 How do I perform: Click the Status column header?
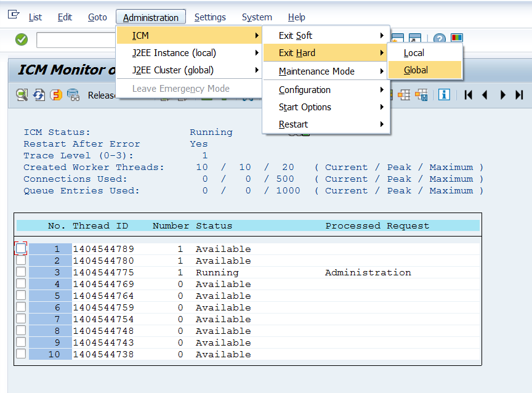click(214, 225)
